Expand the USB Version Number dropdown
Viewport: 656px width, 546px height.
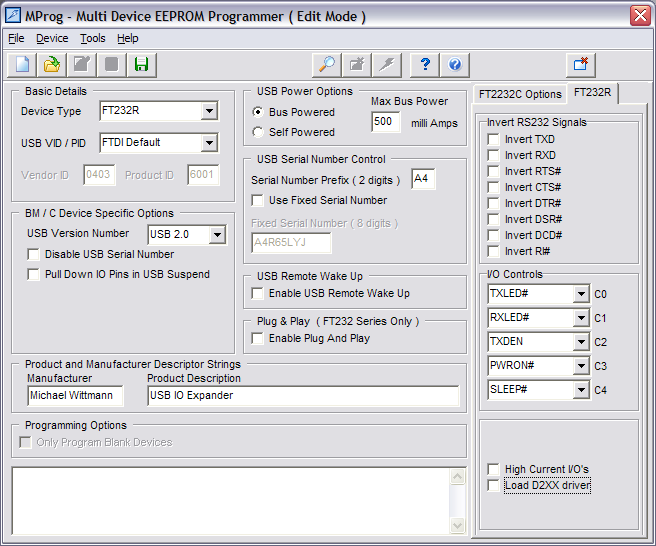pos(217,235)
